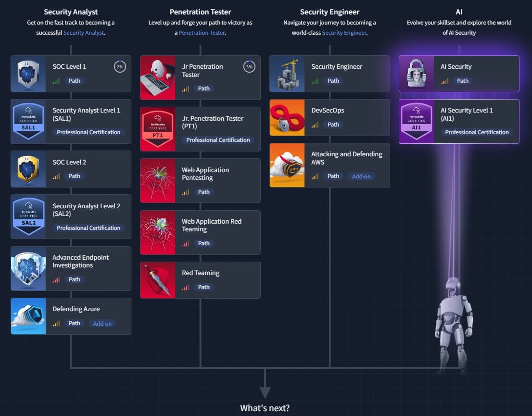Click the What's next? text
Viewport: 532px width, 416px height.
click(x=265, y=408)
